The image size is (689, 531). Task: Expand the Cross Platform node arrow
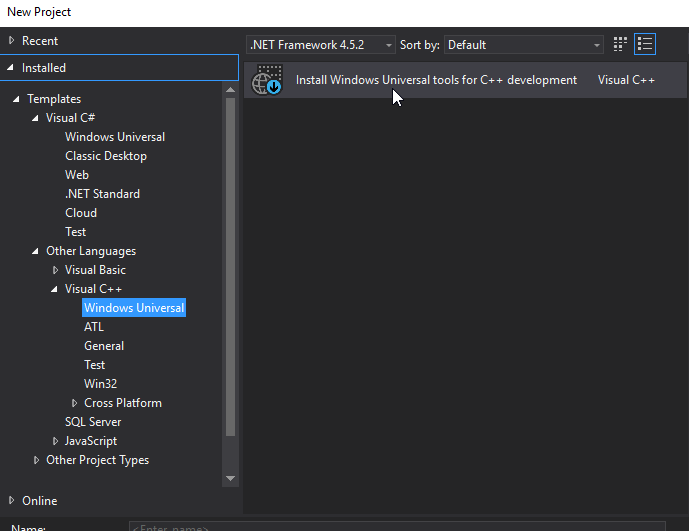tap(74, 403)
